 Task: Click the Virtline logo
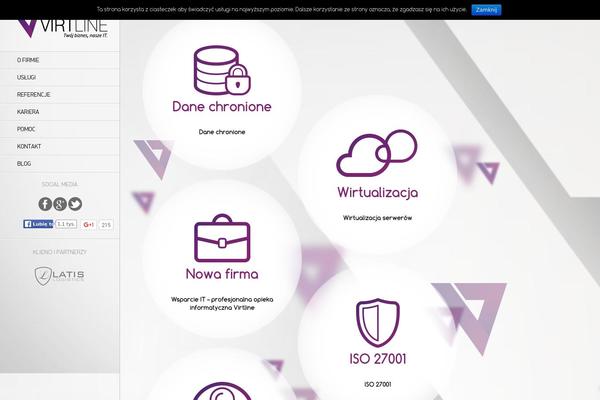[62, 29]
